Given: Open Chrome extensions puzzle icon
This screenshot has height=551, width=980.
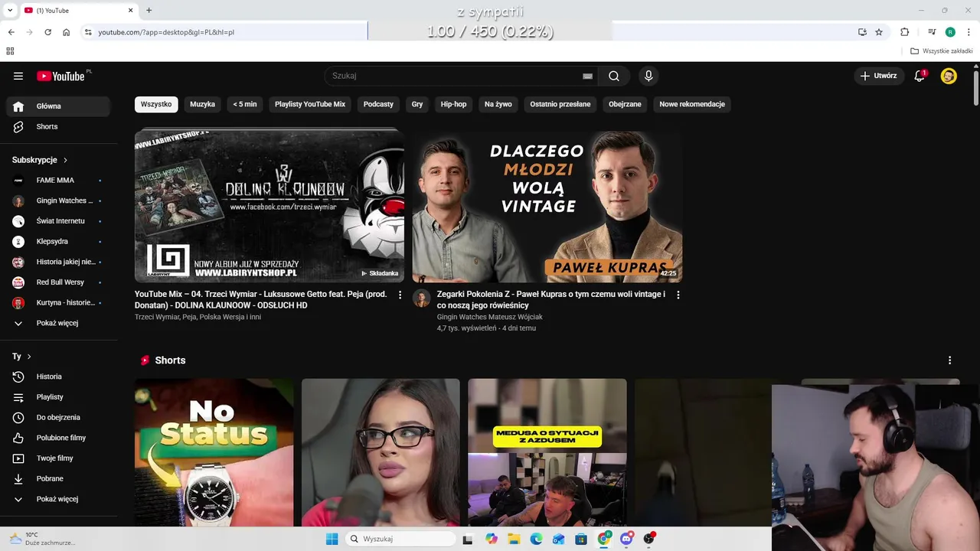Looking at the screenshot, I should click(905, 32).
